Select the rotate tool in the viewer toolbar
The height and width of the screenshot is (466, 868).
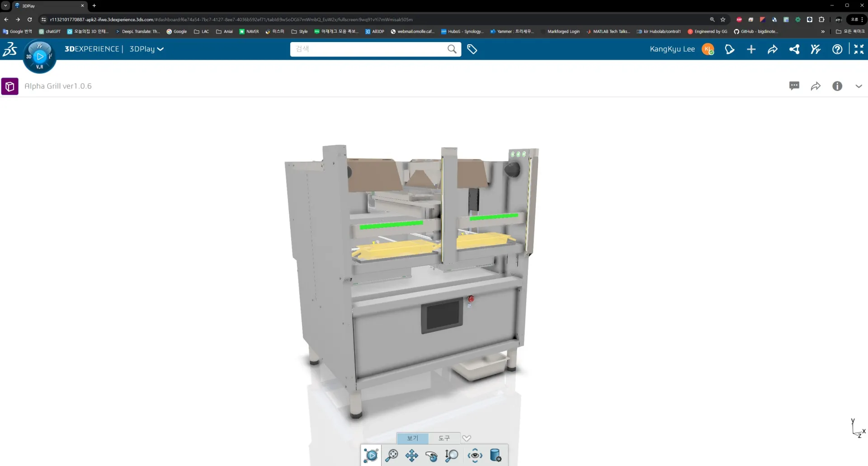431,456
